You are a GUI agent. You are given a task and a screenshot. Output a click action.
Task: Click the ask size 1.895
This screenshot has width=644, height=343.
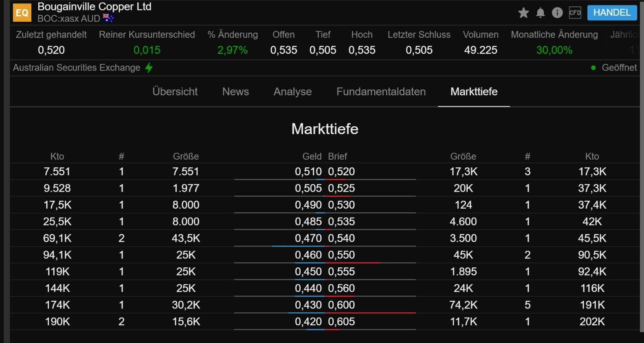click(x=463, y=272)
